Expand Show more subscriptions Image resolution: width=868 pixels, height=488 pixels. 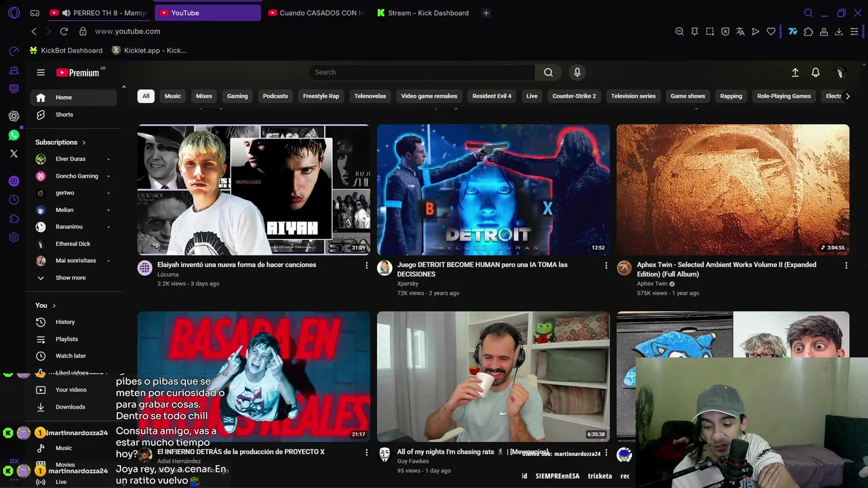(x=71, y=278)
